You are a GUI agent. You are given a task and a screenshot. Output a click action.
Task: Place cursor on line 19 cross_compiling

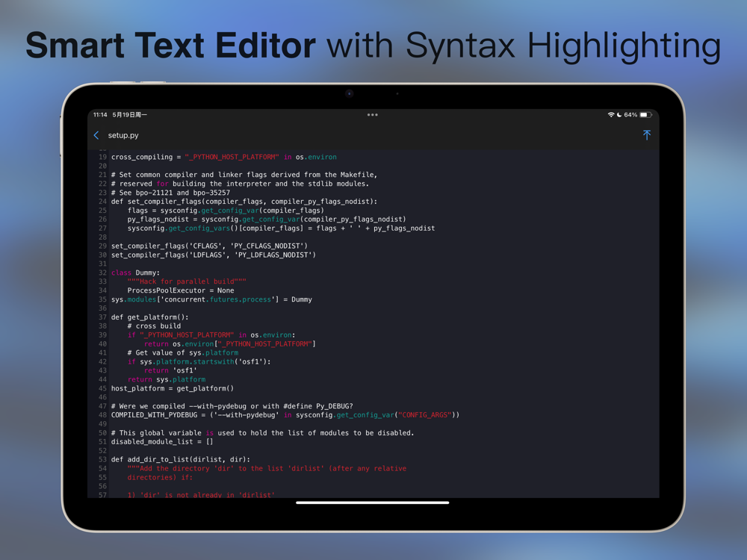224,157
